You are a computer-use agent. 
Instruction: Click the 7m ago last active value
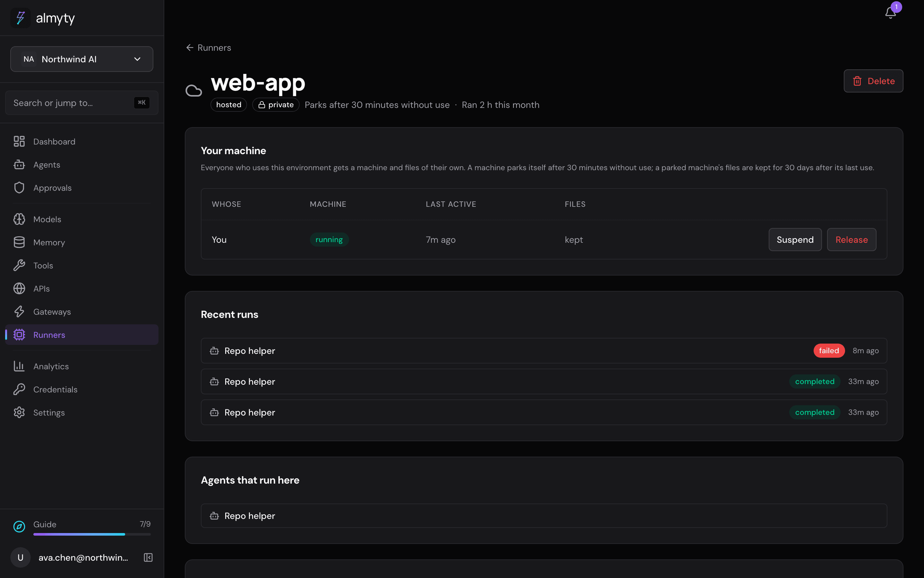pos(441,240)
